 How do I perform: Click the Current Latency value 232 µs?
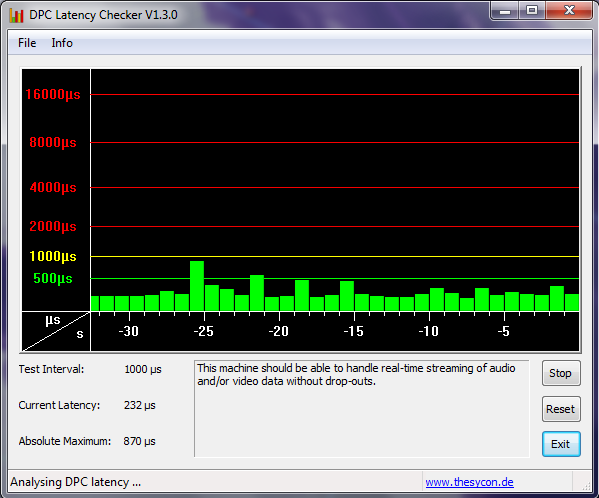(139, 405)
